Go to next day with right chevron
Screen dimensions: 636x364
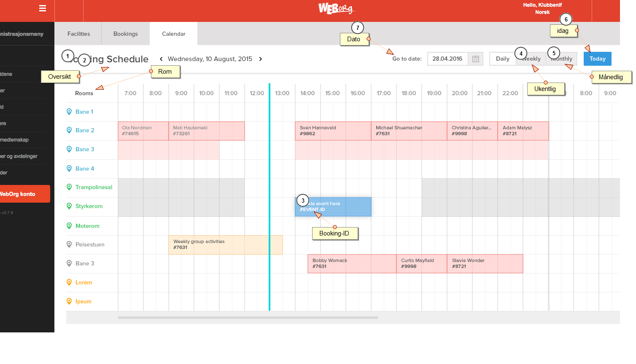click(x=261, y=59)
